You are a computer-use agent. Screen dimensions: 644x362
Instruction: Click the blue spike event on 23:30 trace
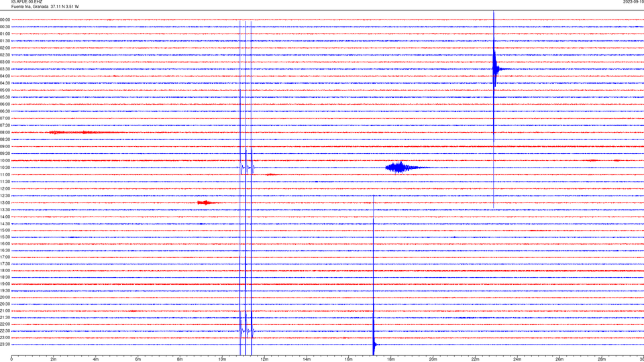point(374,345)
